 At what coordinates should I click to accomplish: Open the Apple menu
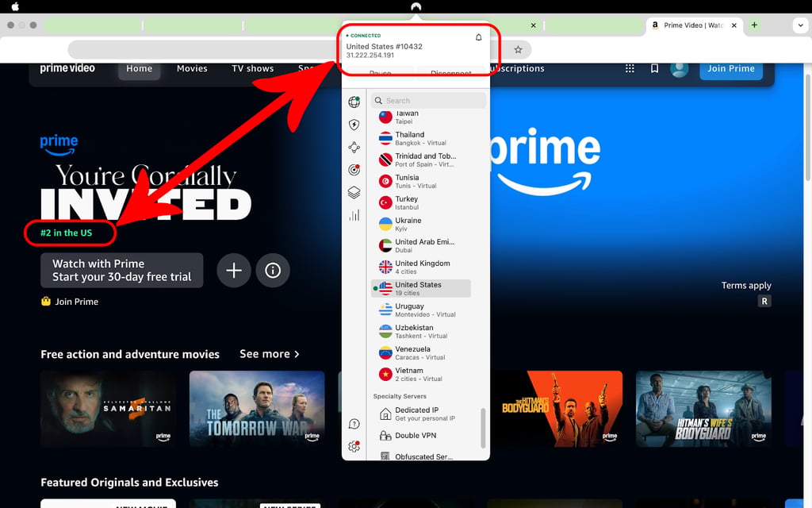[x=15, y=6]
